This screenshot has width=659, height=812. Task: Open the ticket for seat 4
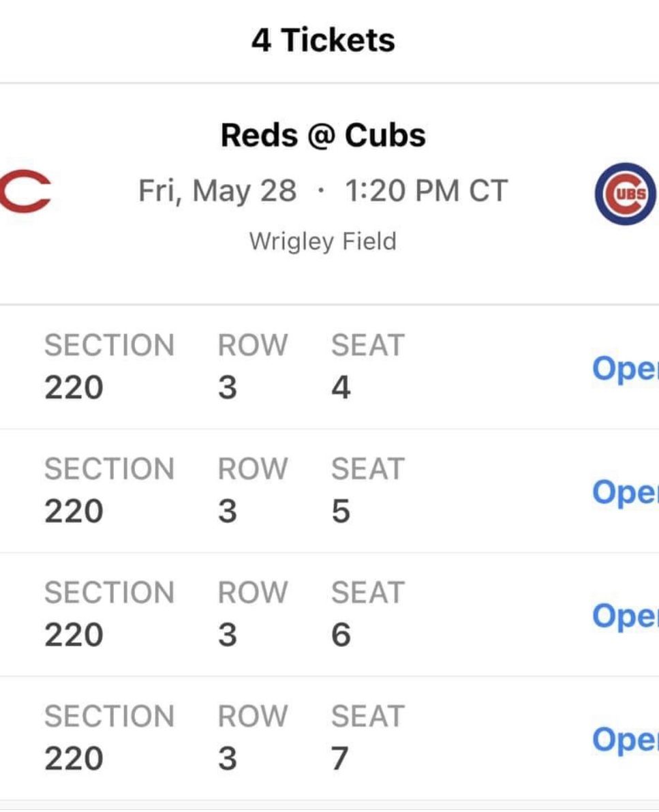(625, 369)
